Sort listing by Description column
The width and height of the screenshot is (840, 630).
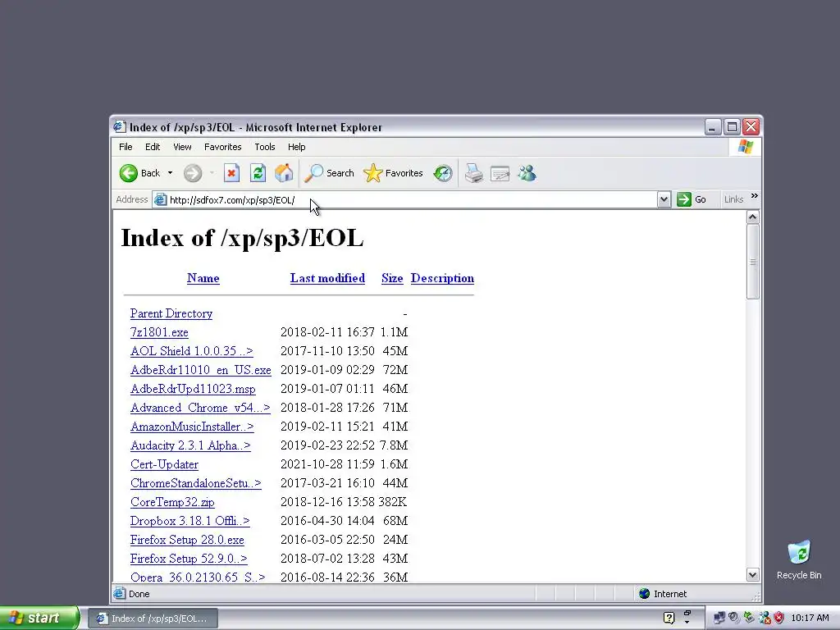(x=442, y=278)
